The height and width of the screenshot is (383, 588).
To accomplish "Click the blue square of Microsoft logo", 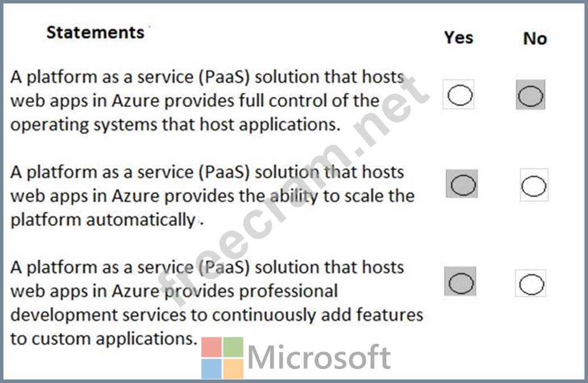I will click(x=211, y=369).
